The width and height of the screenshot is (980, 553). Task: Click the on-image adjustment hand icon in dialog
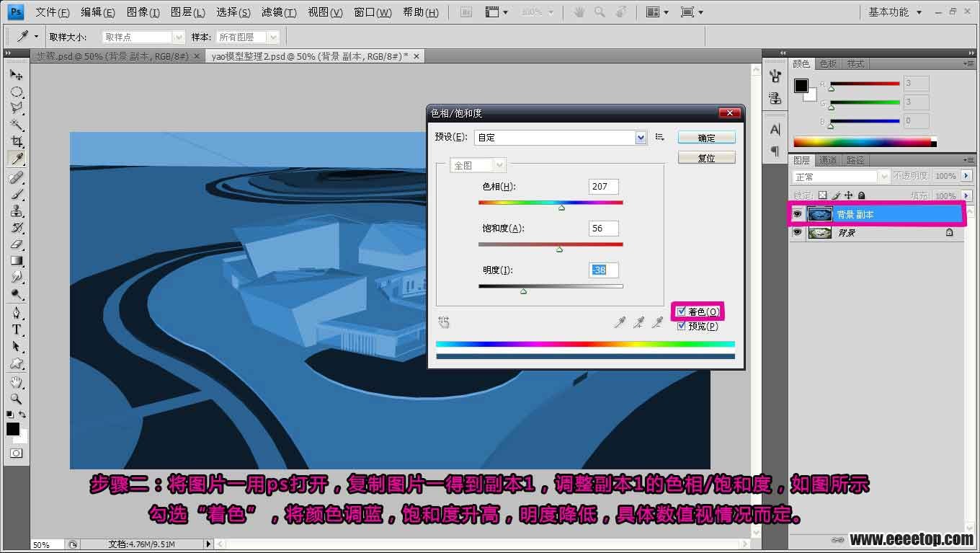click(445, 322)
